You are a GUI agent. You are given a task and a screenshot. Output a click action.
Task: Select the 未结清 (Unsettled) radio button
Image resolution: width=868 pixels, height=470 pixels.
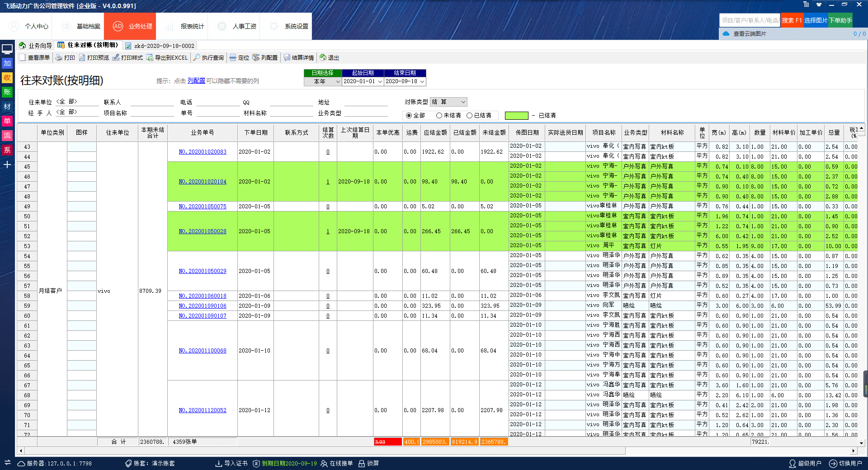click(x=439, y=116)
